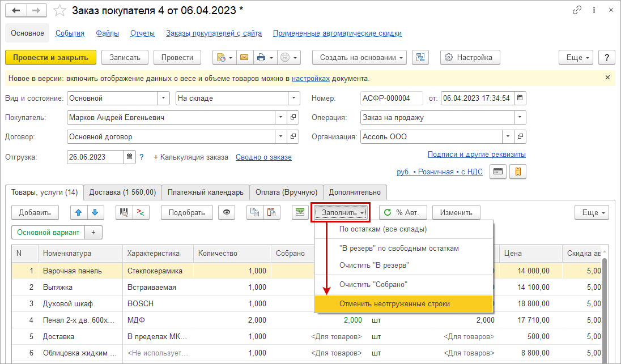The width and height of the screenshot is (621, 364).
Task: Choose Очистить "Собрано"
Action: [x=403, y=285]
